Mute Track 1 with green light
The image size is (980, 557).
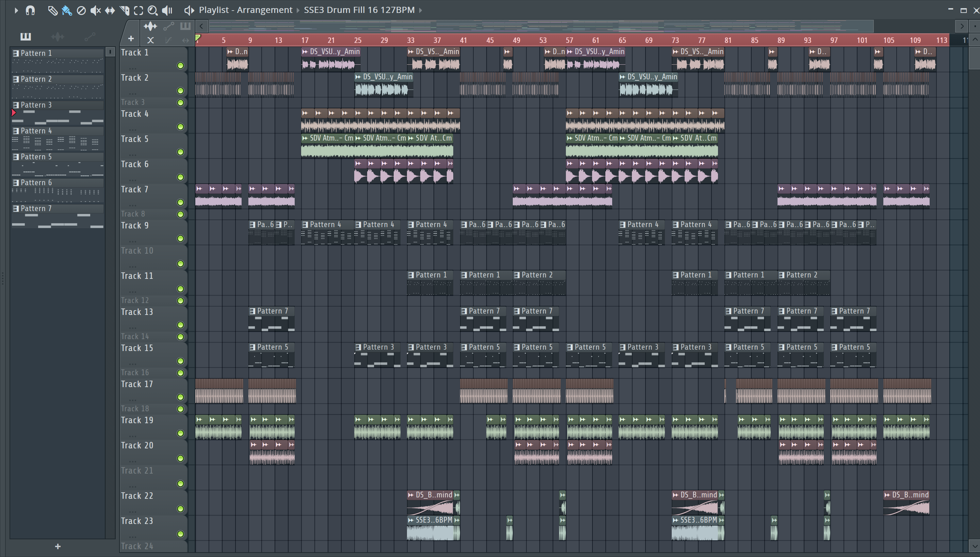(x=180, y=66)
